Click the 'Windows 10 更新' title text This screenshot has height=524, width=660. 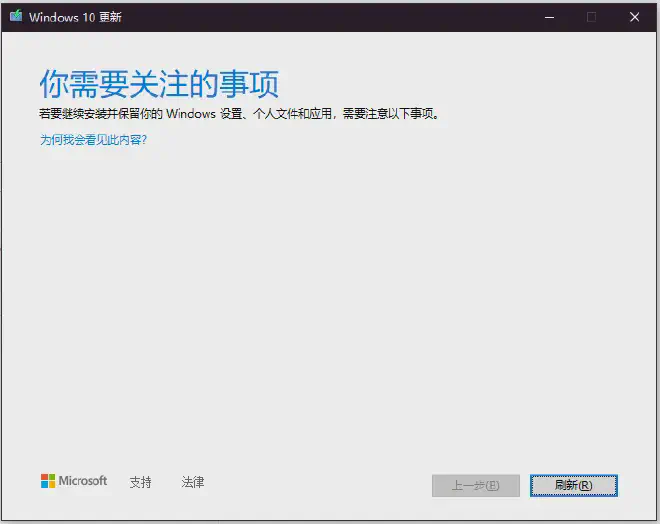click(75, 17)
